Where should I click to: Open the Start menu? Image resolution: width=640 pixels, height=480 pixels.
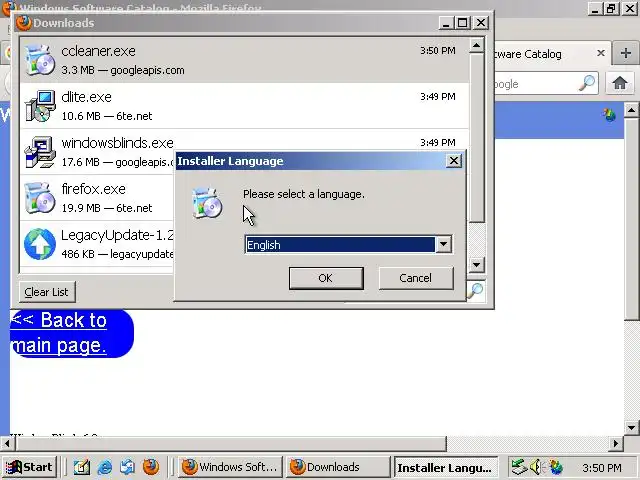pos(29,467)
